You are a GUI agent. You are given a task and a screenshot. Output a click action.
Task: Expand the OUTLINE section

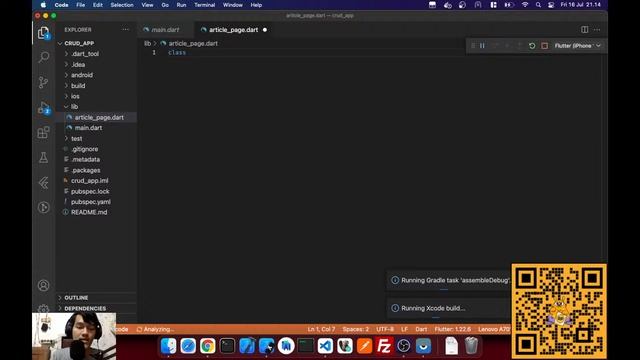coord(96,298)
